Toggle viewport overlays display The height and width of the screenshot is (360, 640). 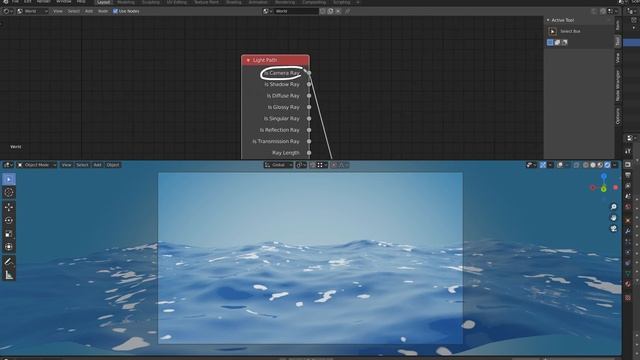(560, 165)
